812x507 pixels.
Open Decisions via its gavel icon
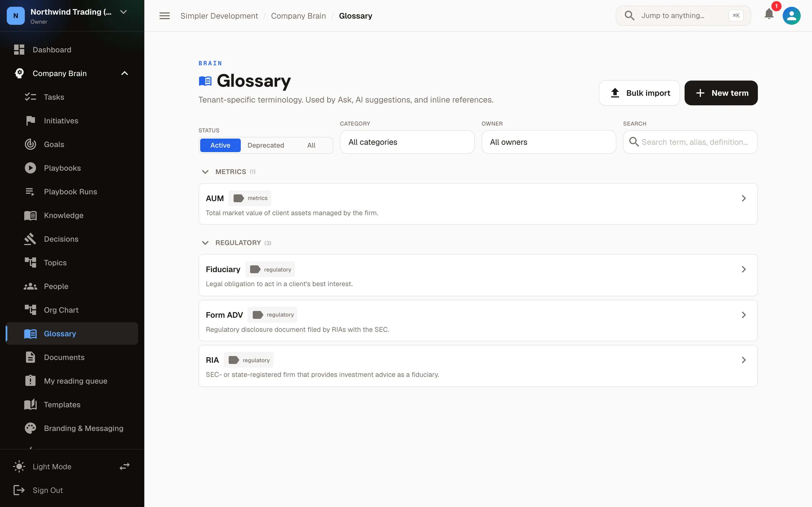[x=30, y=239]
